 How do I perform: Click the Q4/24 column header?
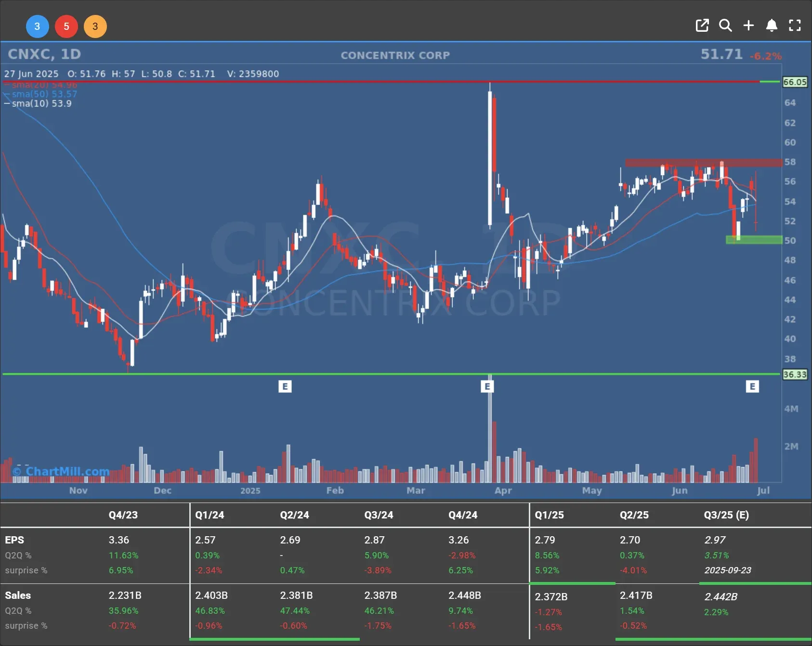pyautogui.click(x=463, y=515)
